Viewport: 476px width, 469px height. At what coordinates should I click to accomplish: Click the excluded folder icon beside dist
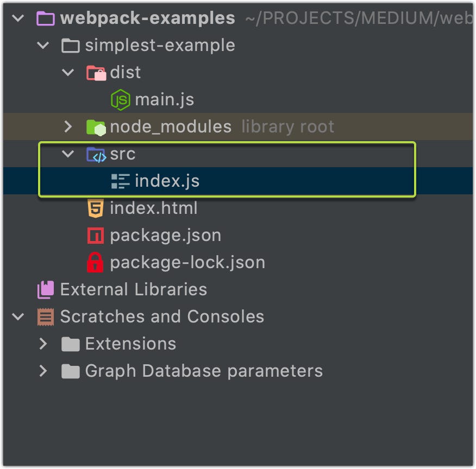click(97, 72)
